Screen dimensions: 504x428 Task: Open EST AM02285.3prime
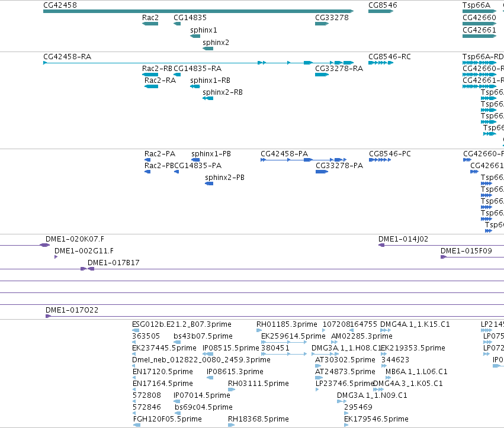pyautogui.click(x=362, y=336)
